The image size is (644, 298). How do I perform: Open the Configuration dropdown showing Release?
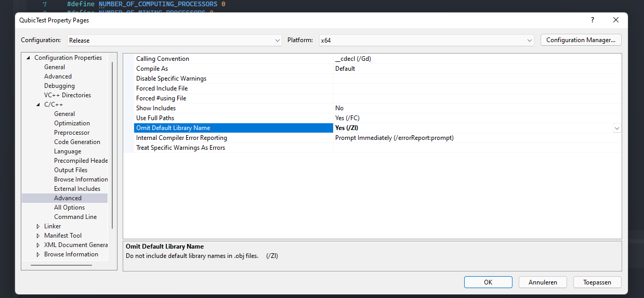pos(175,40)
